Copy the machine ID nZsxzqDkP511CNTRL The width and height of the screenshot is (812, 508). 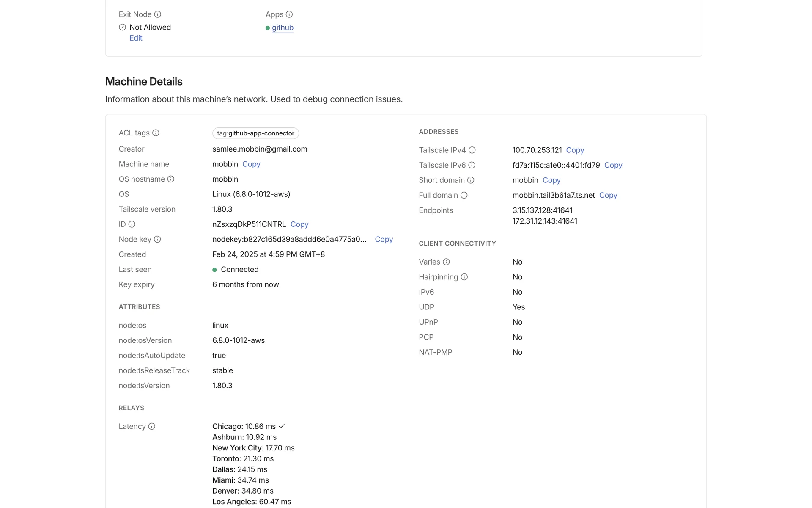[299, 224]
